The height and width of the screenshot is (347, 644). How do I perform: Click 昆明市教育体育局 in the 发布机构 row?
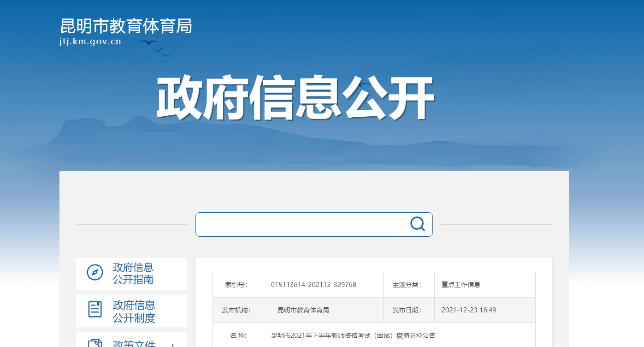[x=303, y=310]
